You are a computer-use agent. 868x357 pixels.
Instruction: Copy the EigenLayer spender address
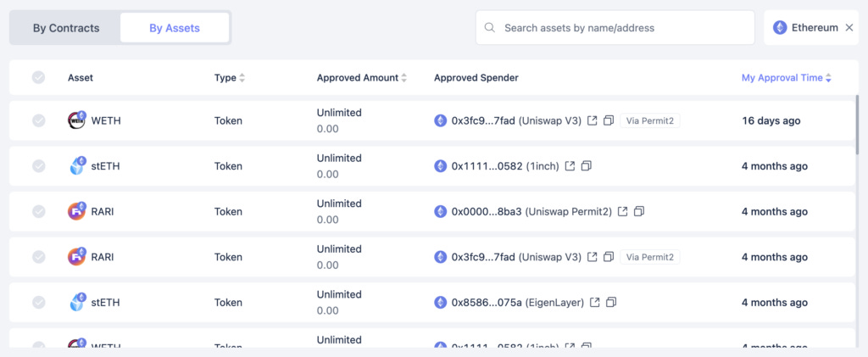611,302
